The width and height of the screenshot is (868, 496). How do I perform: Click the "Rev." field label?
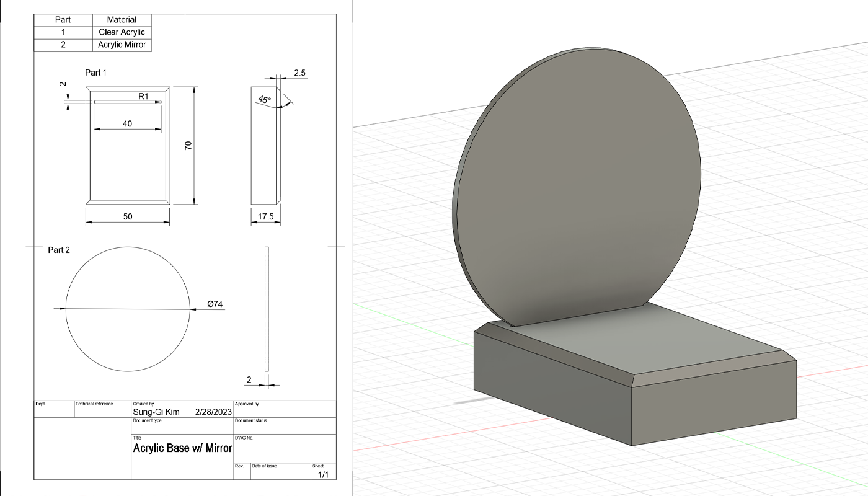[239, 466]
